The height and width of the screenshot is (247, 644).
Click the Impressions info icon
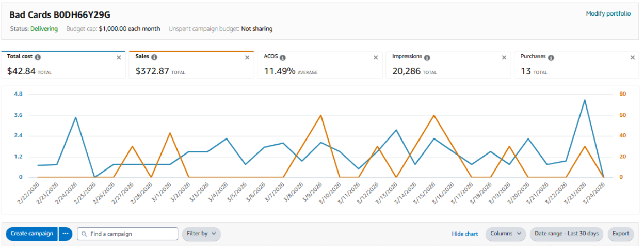427,57
